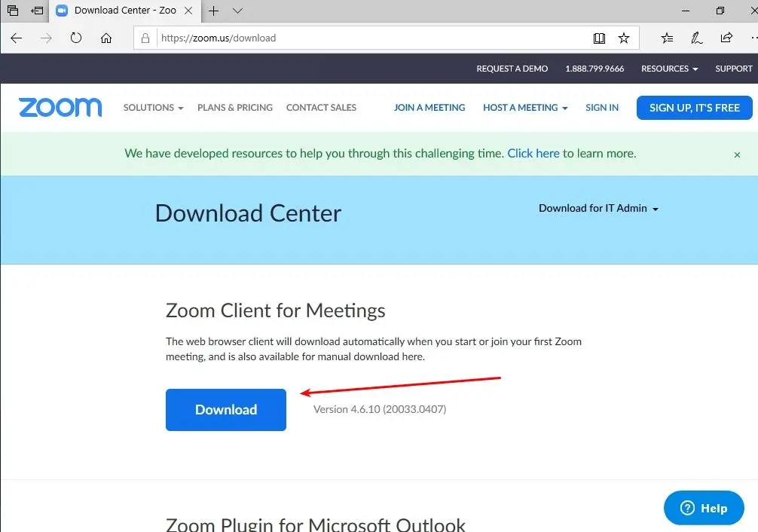This screenshot has height=532, width=758.
Task: Expand HOST A MEETING dropdown
Action: click(525, 107)
